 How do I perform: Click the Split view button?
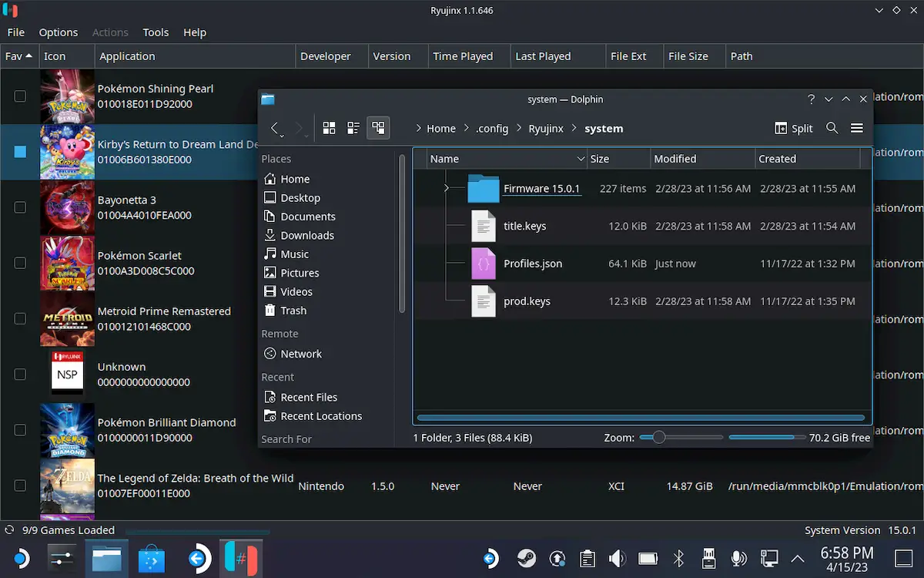(793, 128)
